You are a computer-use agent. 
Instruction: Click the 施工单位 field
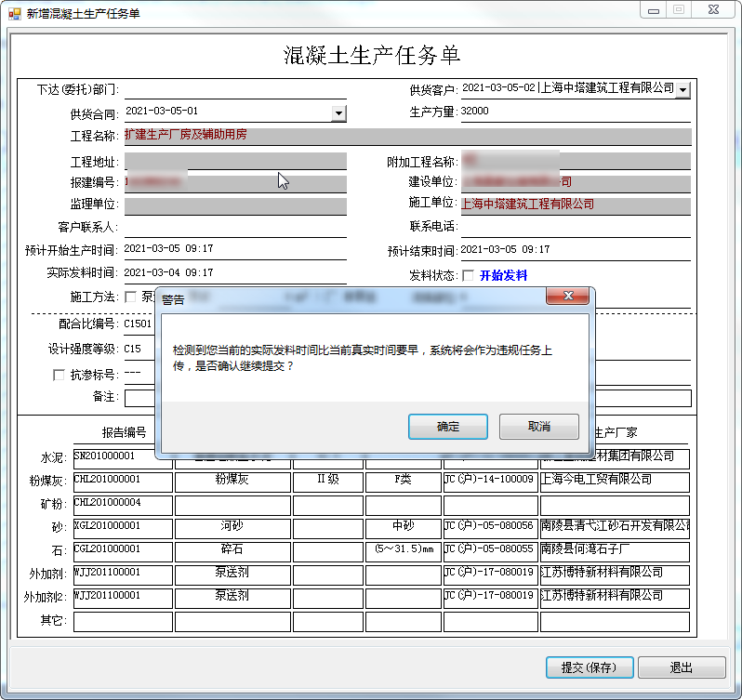coord(575,205)
